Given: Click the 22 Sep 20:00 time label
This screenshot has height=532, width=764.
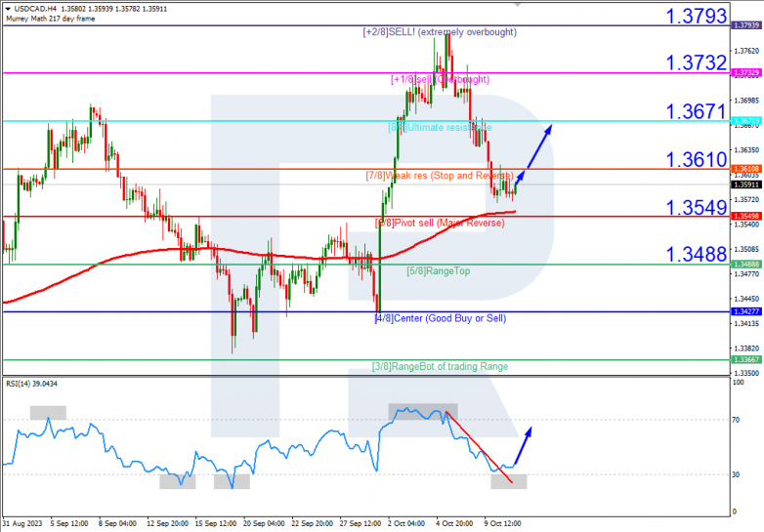Looking at the screenshot, I should click(x=312, y=524).
